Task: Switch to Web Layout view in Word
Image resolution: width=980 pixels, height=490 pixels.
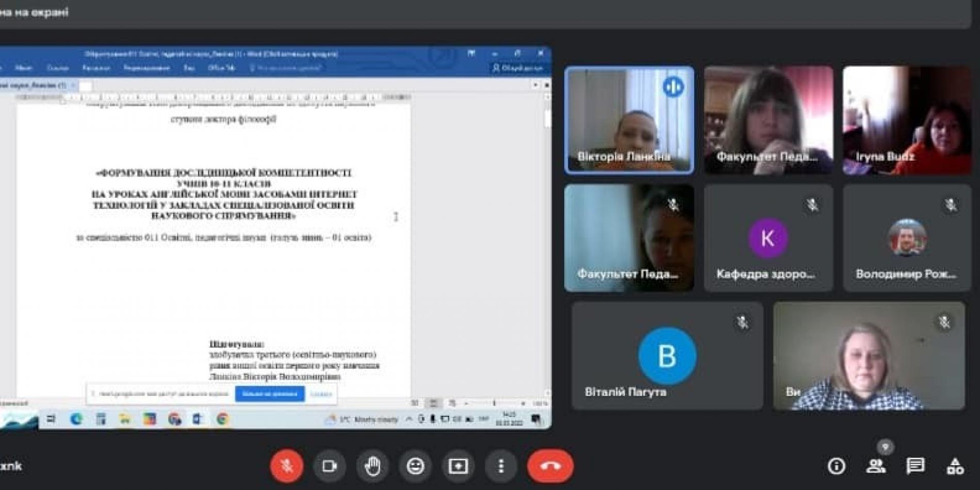Action: tap(452, 403)
